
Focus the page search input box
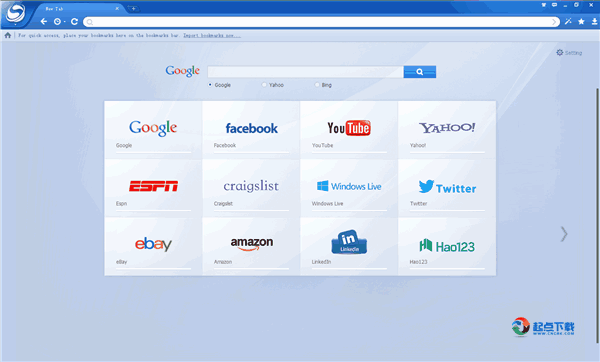(x=305, y=72)
